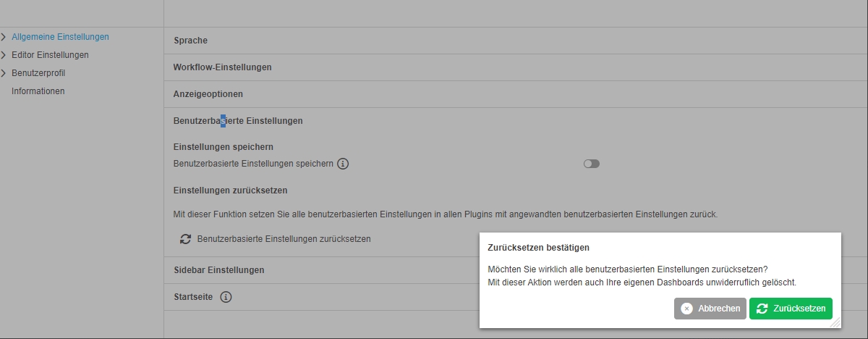Expand the Benutzerprofil chevron

click(x=4, y=73)
